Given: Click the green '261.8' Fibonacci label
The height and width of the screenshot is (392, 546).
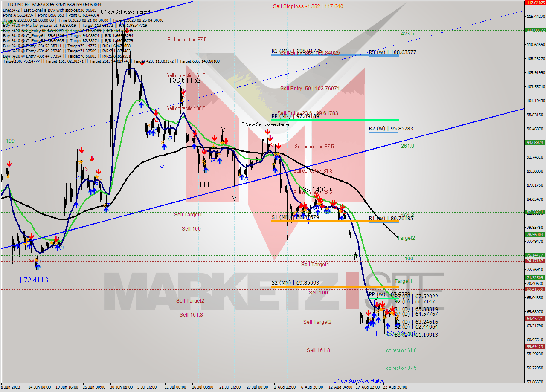Looking at the screenshot, I should 407,146.
